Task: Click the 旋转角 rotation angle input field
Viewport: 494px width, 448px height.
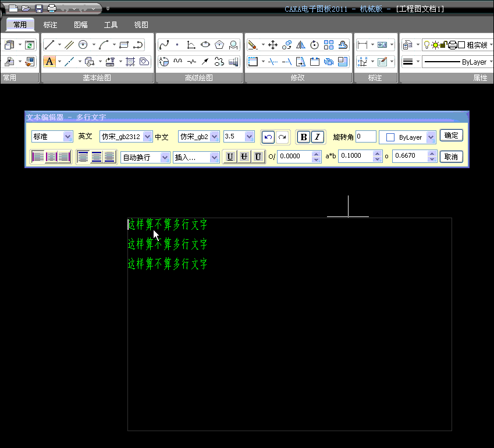Action: point(366,137)
